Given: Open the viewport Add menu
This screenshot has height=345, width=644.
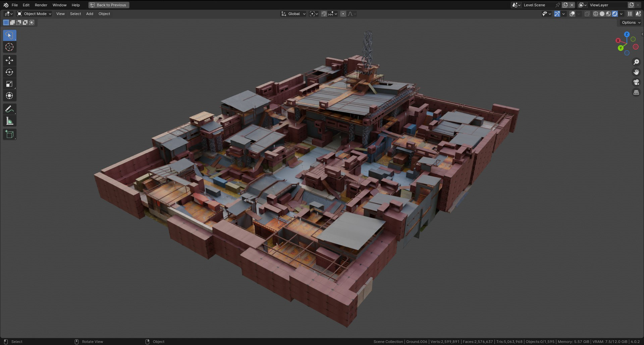Looking at the screenshot, I should pyautogui.click(x=90, y=14).
